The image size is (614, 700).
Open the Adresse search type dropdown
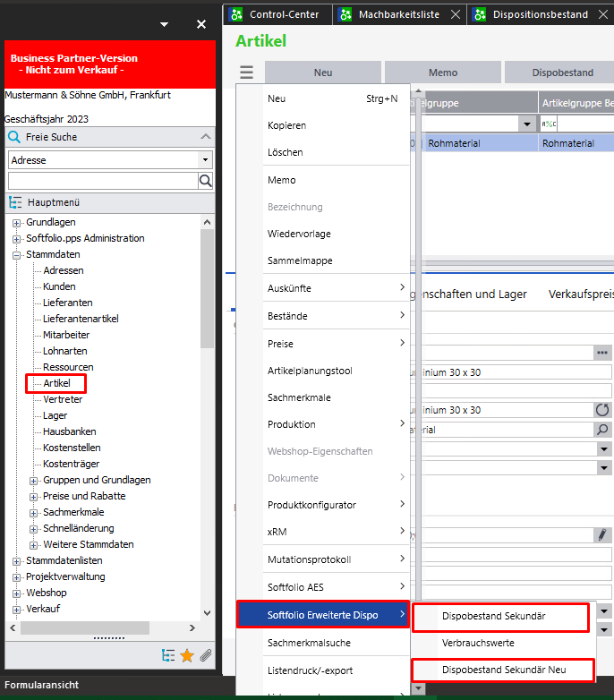pyautogui.click(x=206, y=160)
